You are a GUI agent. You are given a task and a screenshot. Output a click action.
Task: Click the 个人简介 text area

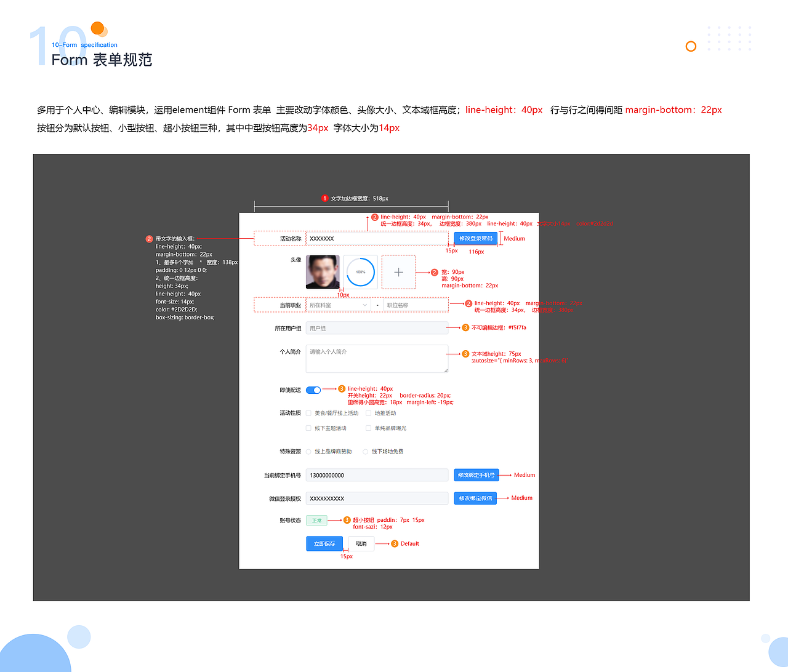click(x=377, y=359)
